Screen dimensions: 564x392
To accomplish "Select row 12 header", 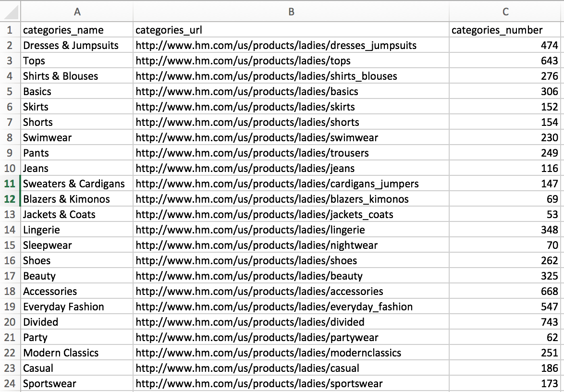I will click(10, 199).
